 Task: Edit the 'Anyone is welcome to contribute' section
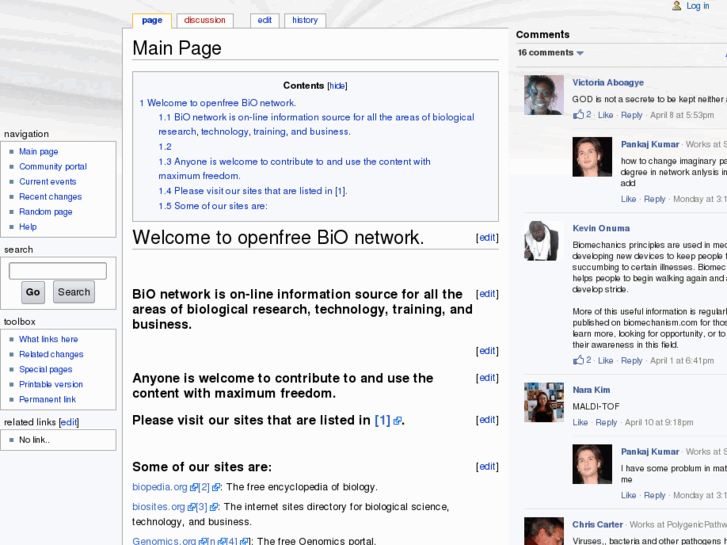[x=487, y=378]
